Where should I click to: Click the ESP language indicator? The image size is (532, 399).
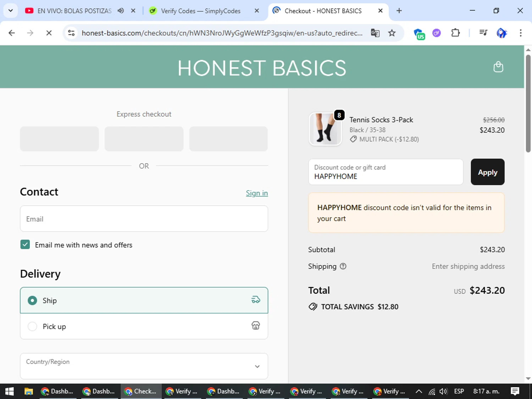tap(459, 391)
